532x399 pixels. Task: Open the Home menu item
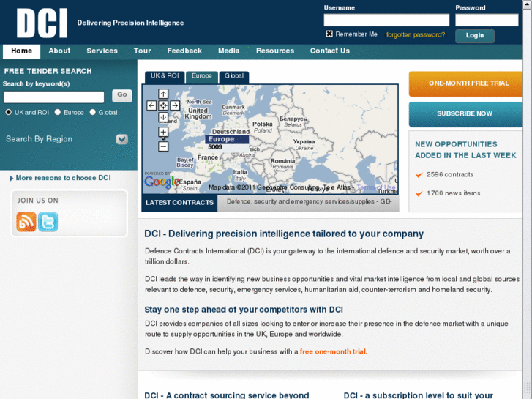click(21, 51)
